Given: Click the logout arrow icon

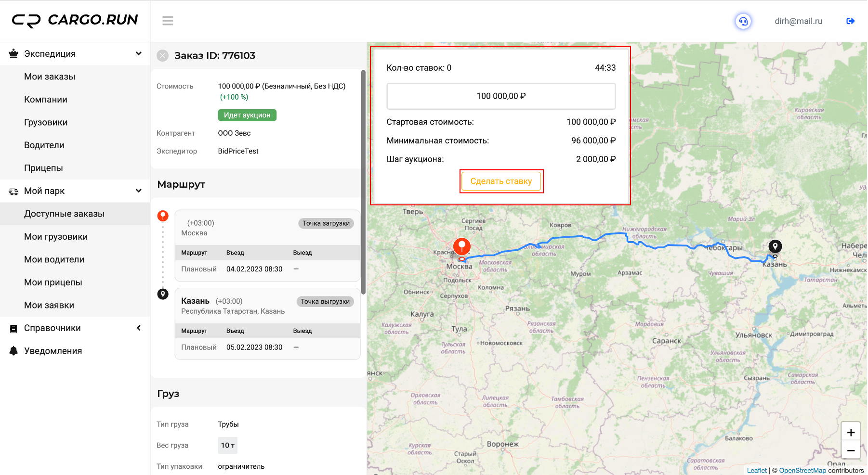Looking at the screenshot, I should tap(851, 21).
